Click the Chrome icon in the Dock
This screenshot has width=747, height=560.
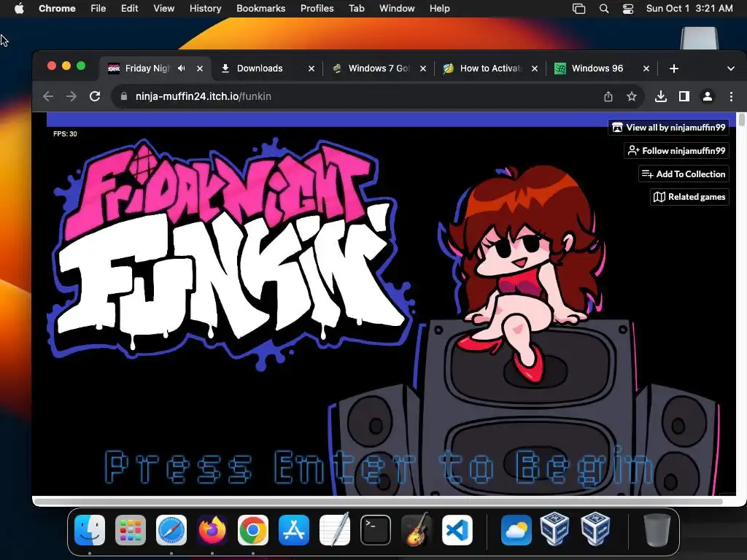253,530
